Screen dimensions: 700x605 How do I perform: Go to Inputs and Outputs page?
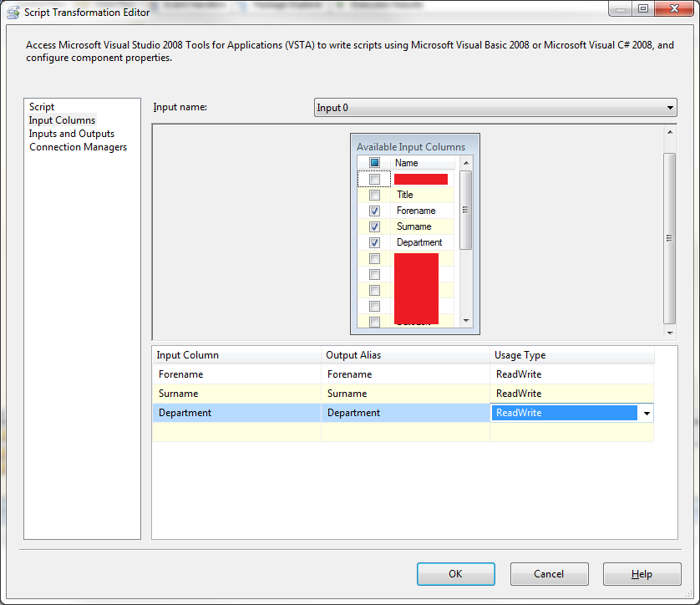click(x=71, y=134)
